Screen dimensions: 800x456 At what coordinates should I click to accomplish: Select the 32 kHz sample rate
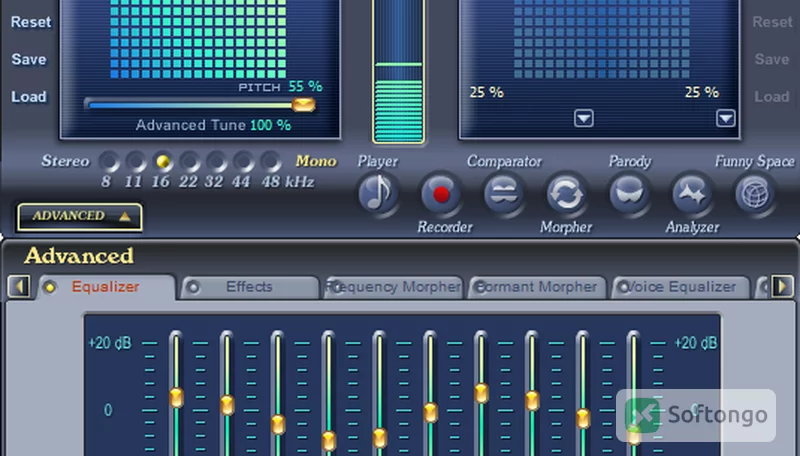coord(217,162)
